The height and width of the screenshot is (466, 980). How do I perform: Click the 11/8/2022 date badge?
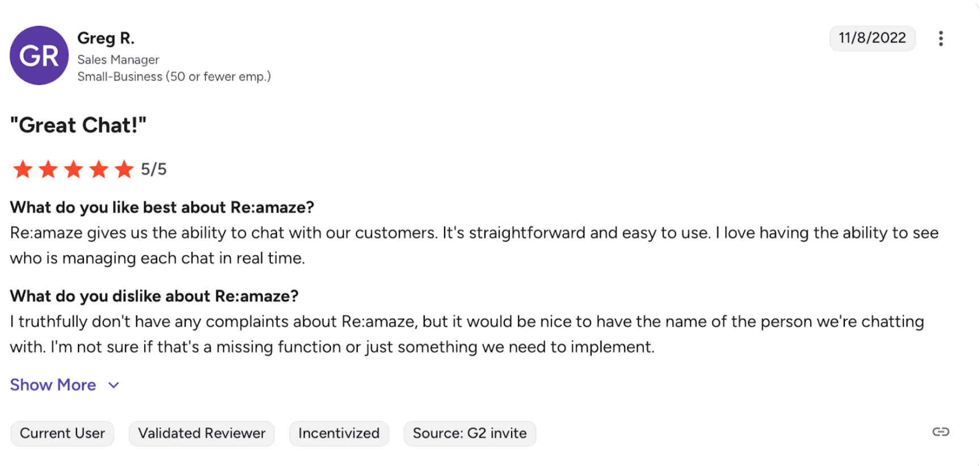click(872, 38)
